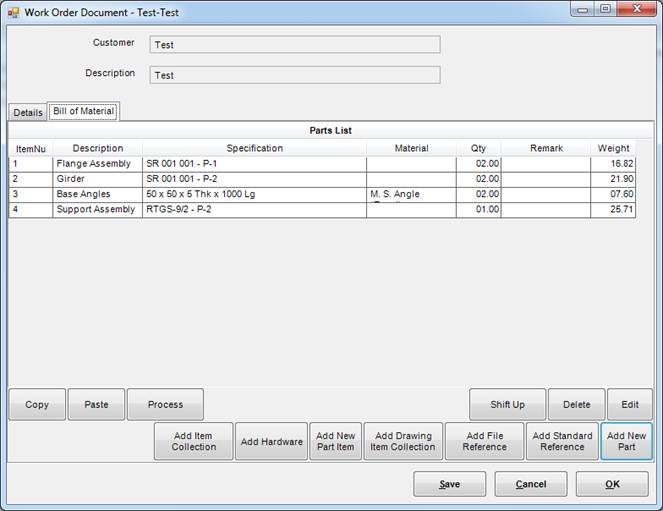Click Add File Reference
This screenshot has height=511, width=663.
484,441
